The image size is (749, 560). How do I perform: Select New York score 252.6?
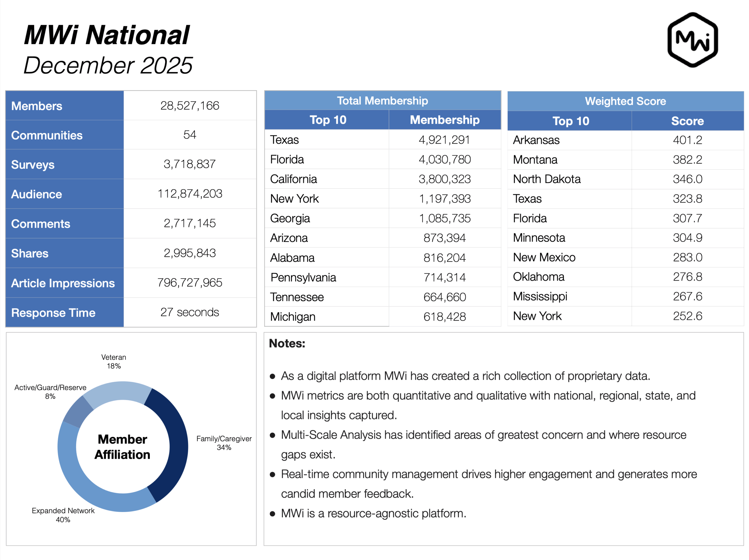687,316
